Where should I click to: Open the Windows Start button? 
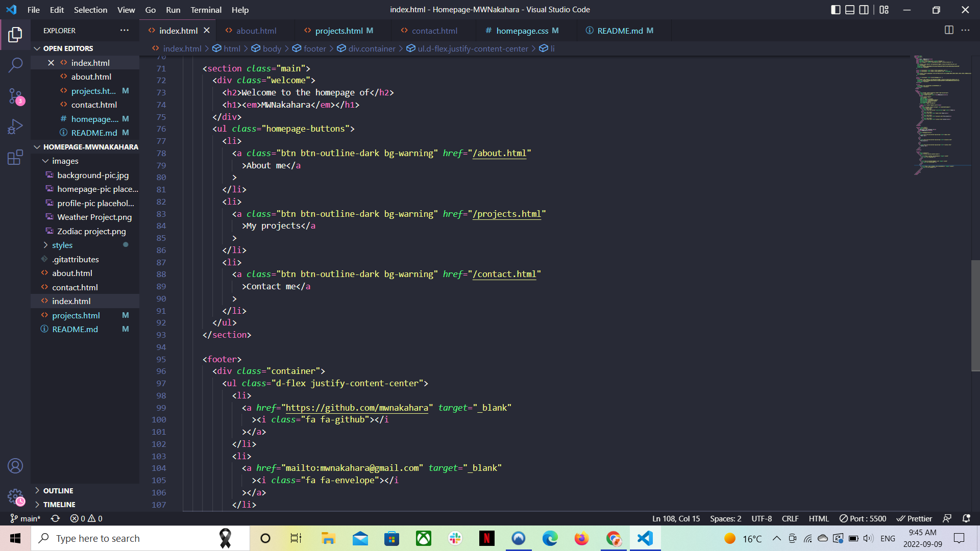[15, 538]
